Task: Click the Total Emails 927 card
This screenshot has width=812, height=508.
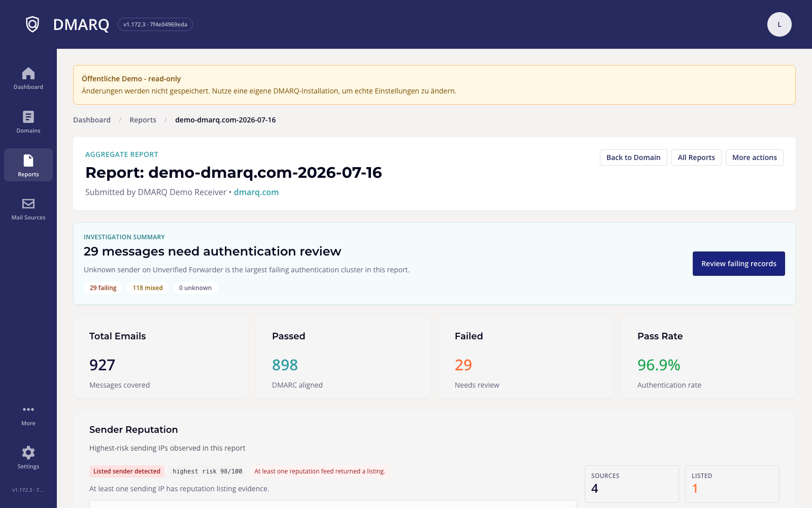Action: 160,358
